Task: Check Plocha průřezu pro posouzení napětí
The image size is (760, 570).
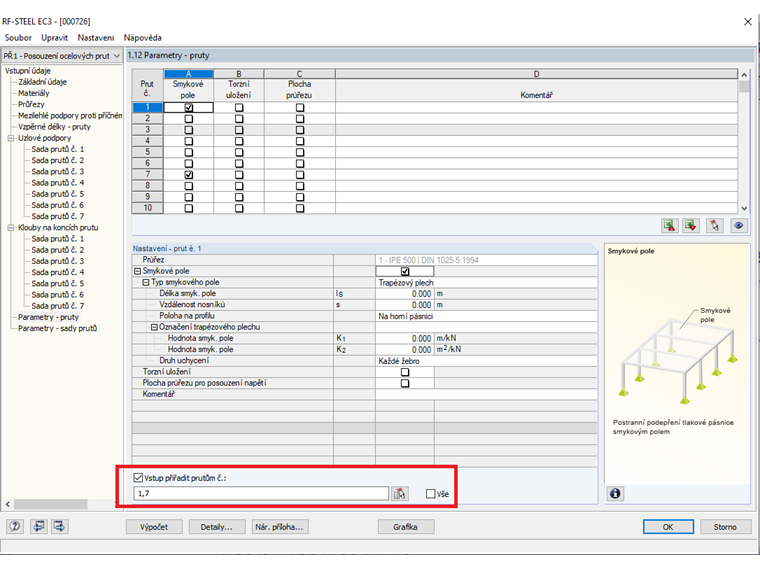Action: tap(405, 383)
